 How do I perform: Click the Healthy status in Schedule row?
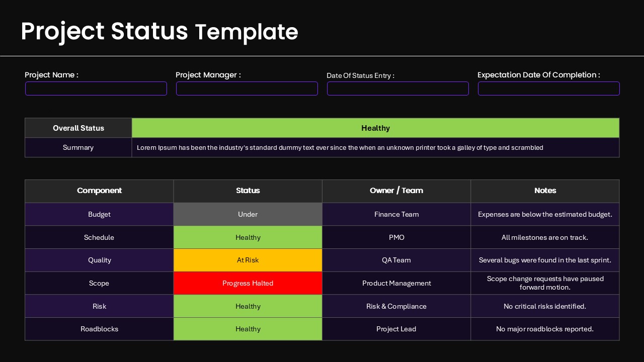pos(248,237)
